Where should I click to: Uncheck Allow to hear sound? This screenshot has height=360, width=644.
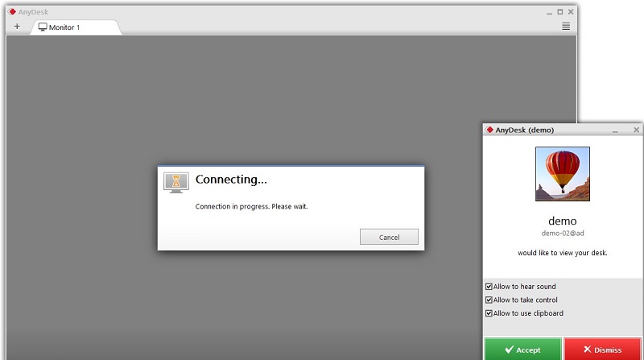click(489, 287)
